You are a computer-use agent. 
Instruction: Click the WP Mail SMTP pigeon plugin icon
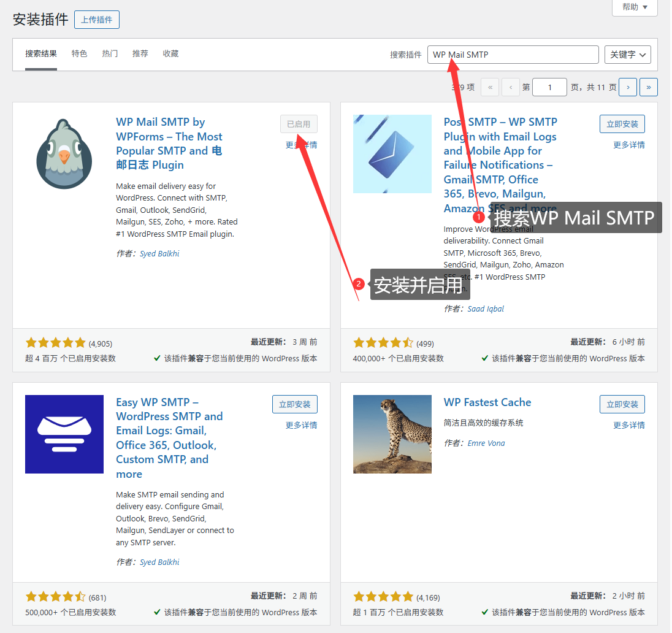pyautogui.click(x=64, y=153)
